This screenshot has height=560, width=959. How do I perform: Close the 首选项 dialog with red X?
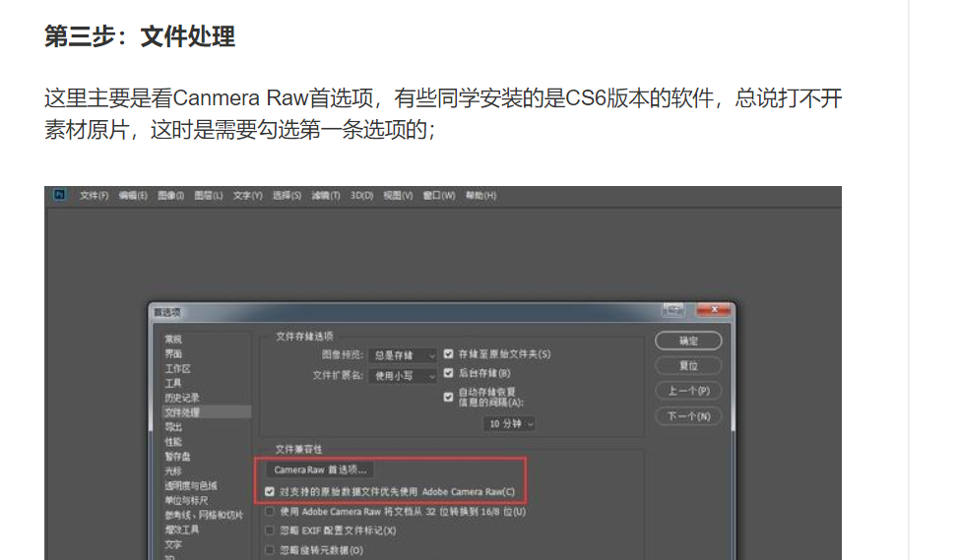714,310
